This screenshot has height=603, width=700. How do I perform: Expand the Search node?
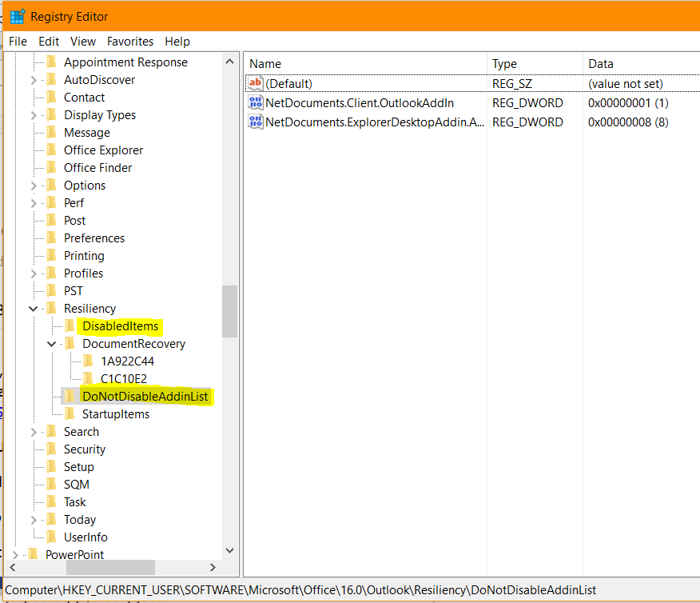pyautogui.click(x=34, y=431)
